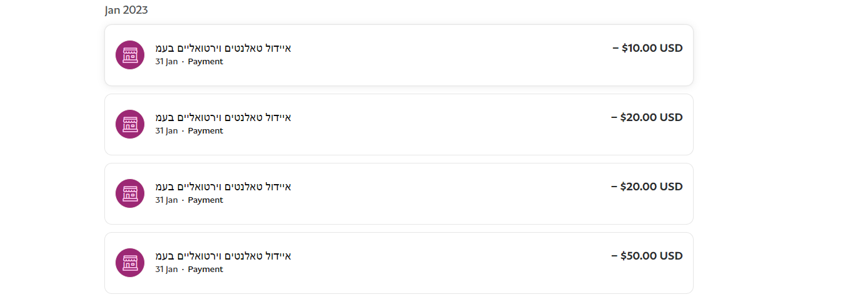Click store icon on the $50.00 payment
The height and width of the screenshot is (302, 868).
point(130,263)
